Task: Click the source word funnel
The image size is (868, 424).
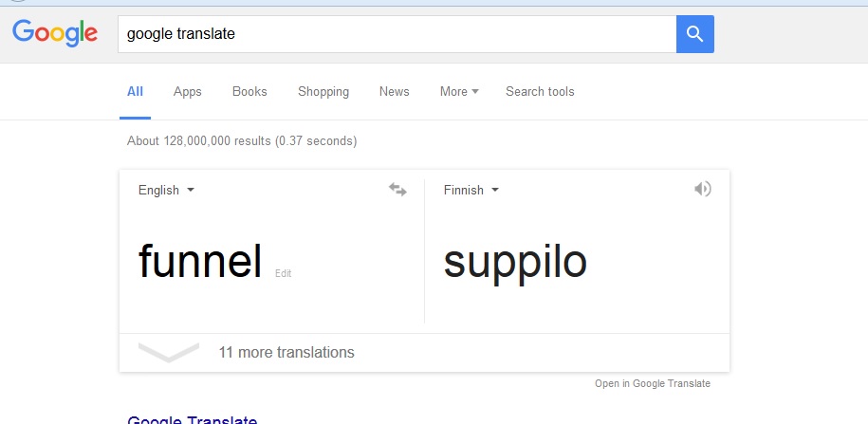Action: 200,261
